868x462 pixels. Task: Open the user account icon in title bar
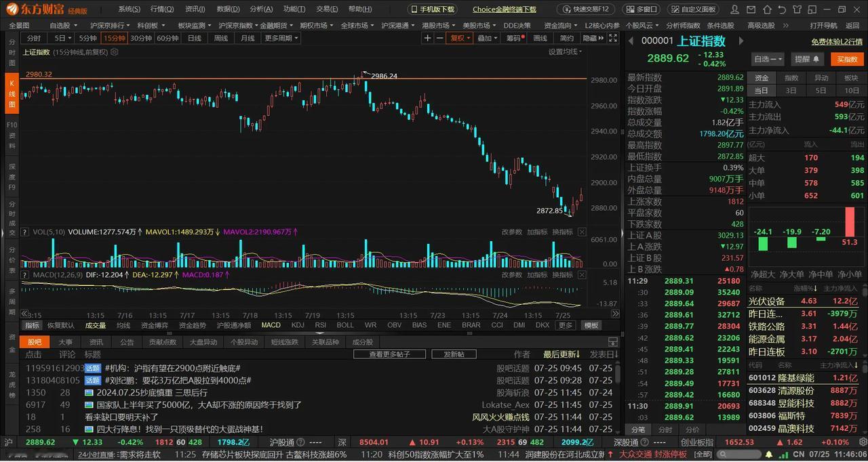735,9
